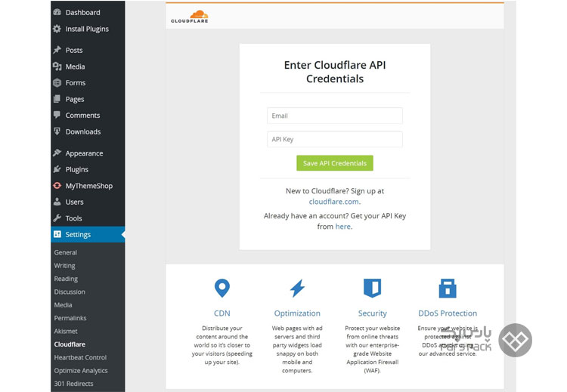This screenshot has width=567, height=392.
Task: Open the Appearance menu
Action: [84, 153]
